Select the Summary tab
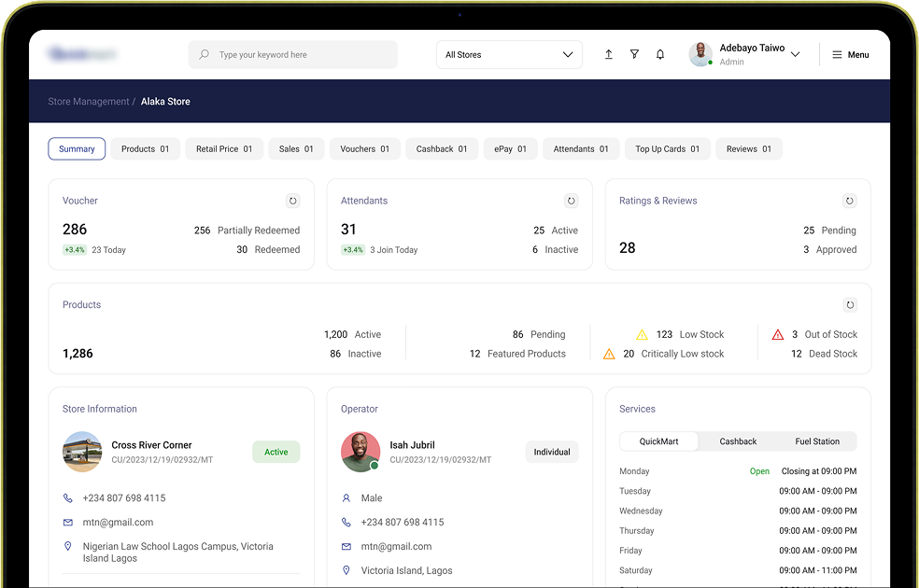 pos(77,148)
